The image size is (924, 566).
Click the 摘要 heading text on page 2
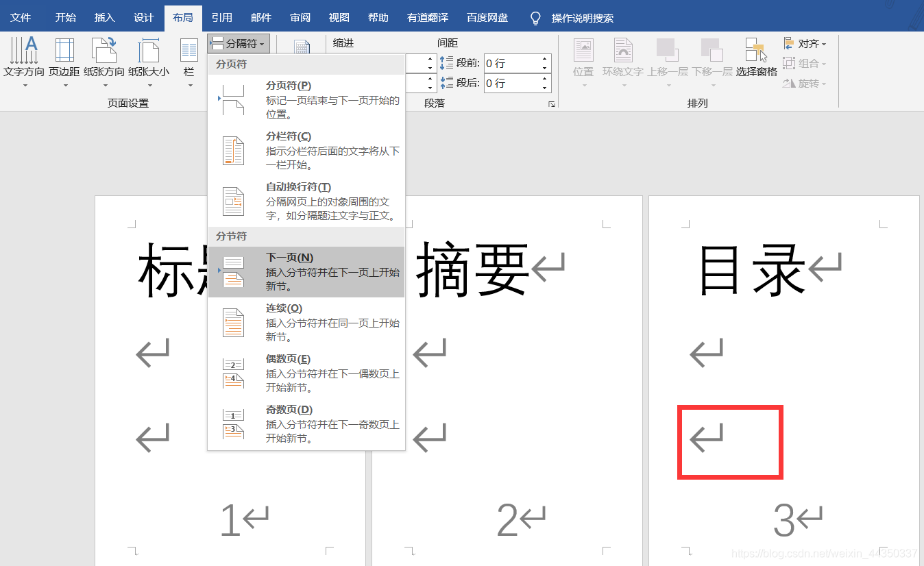(473, 270)
